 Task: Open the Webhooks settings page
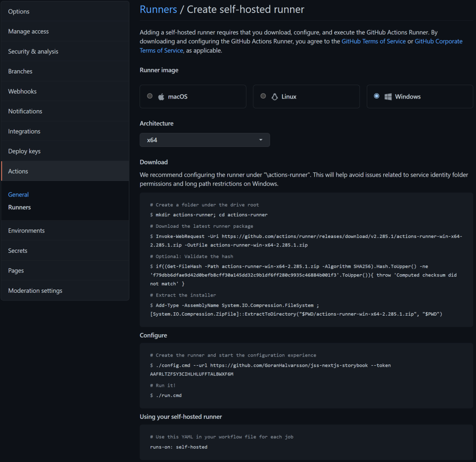(22, 91)
